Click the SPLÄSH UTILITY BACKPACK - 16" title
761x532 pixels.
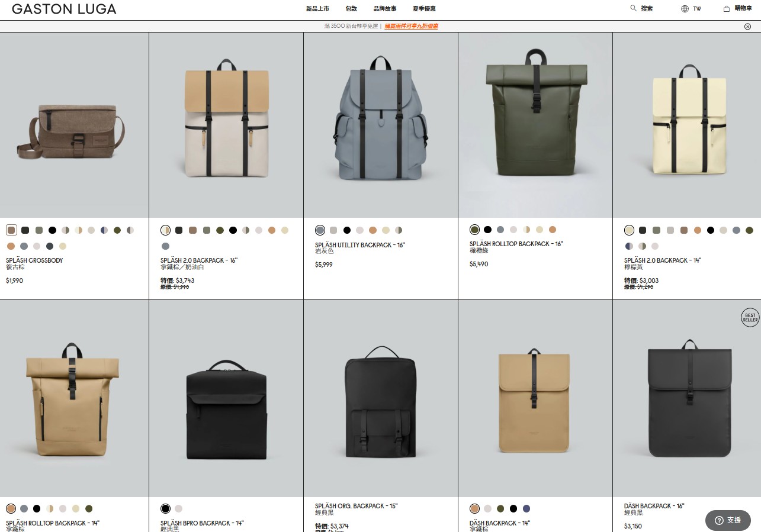pyautogui.click(x=360, y=245)
